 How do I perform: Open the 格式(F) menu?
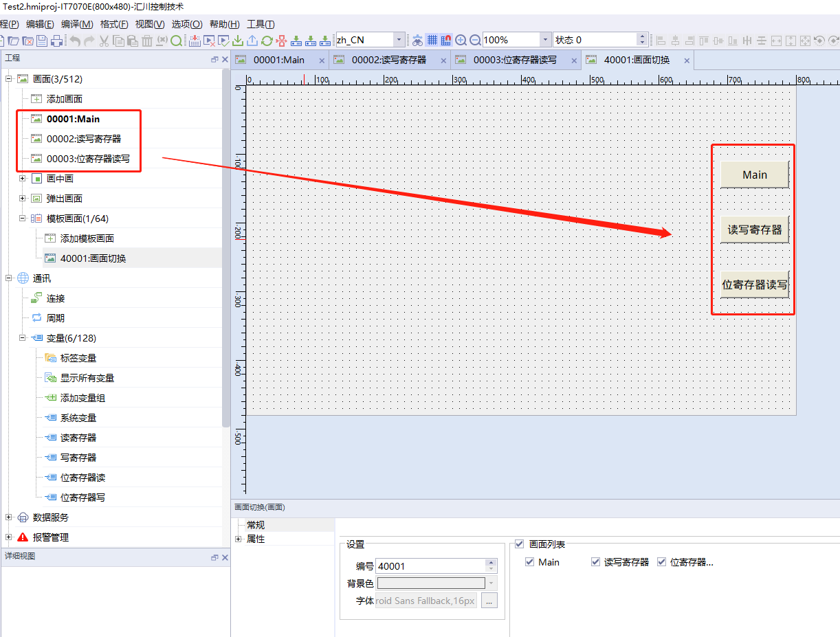(x=114, y=24)
